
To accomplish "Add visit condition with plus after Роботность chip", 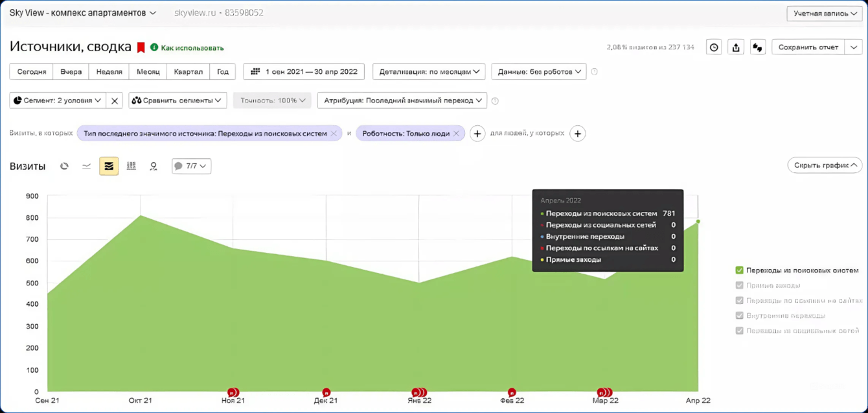I will [477, 134].
